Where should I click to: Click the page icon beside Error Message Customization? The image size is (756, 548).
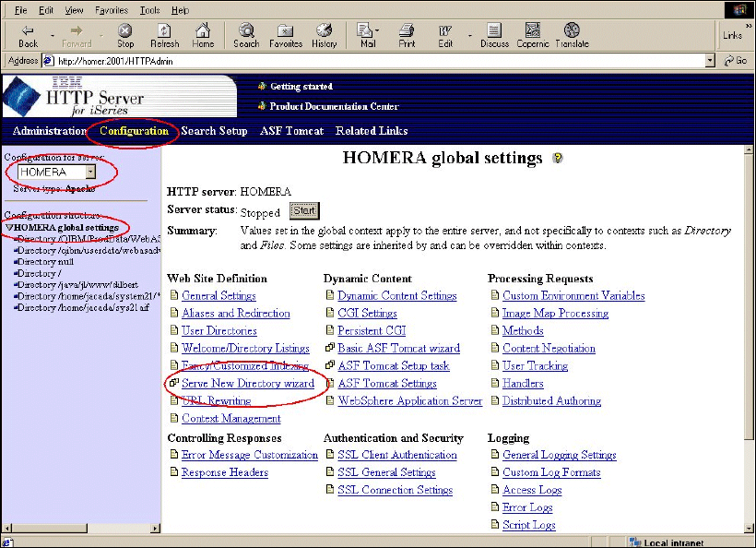[x=174, y=454]
